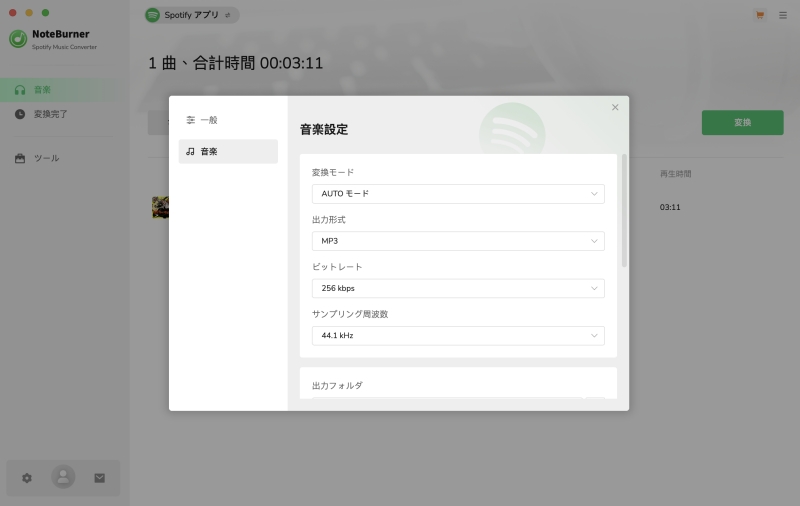Expand the 出力形式 dropdown showing MP3
This screenshot has height=506, width=800.
tap(458, 241)
